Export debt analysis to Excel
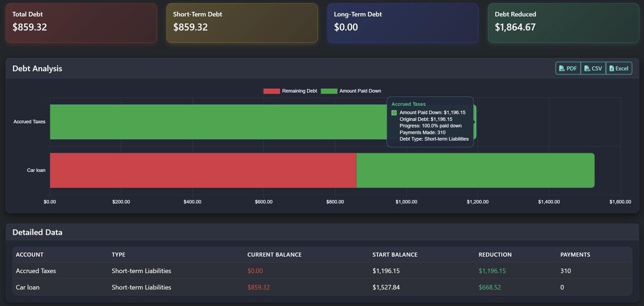Screen dimensions: 644x306 point(619,68)
